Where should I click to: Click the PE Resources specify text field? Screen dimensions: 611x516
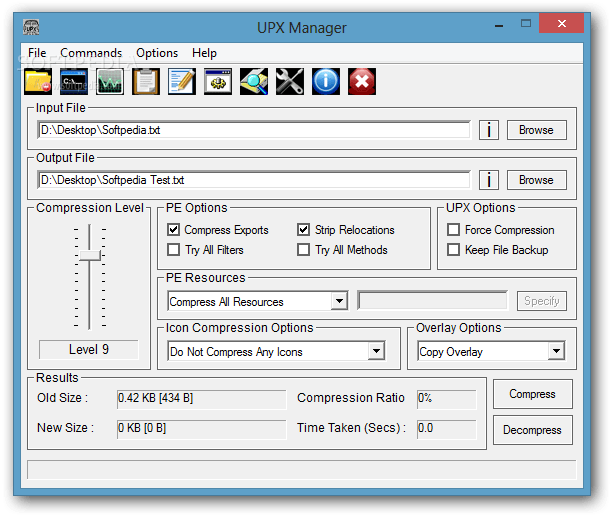click(x=433, y=301)
